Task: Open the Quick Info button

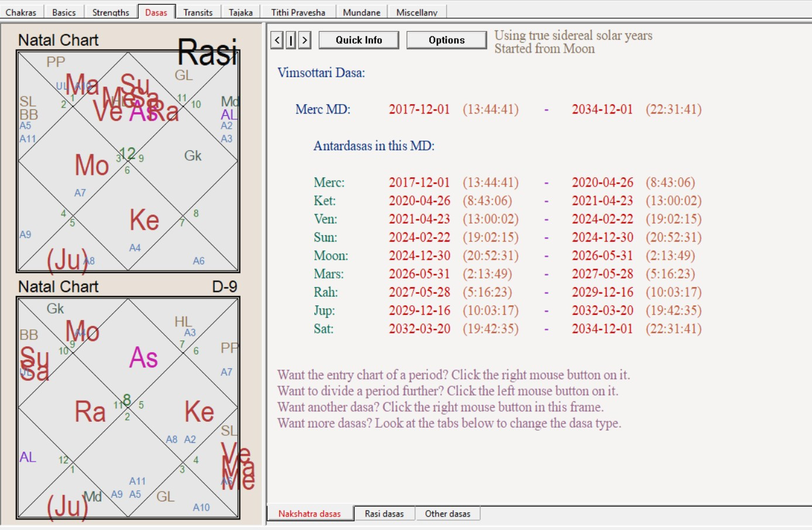Action: tap(359, 40)
